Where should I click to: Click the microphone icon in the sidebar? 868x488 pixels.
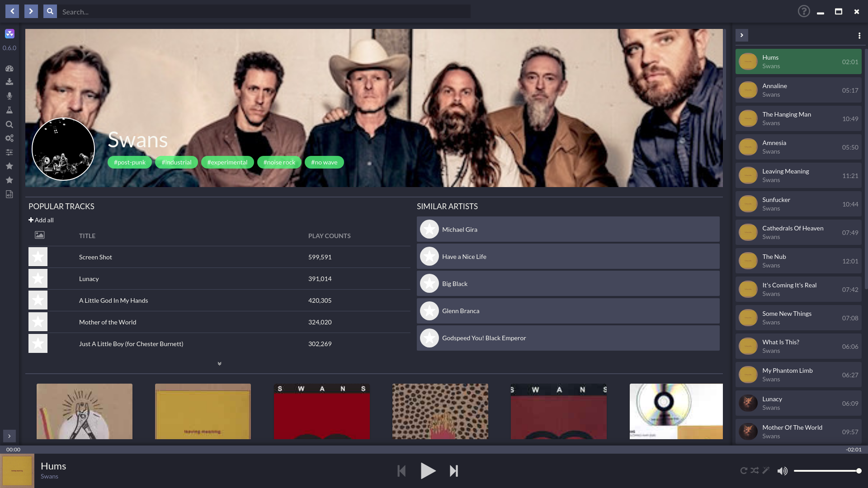point(9,96)
